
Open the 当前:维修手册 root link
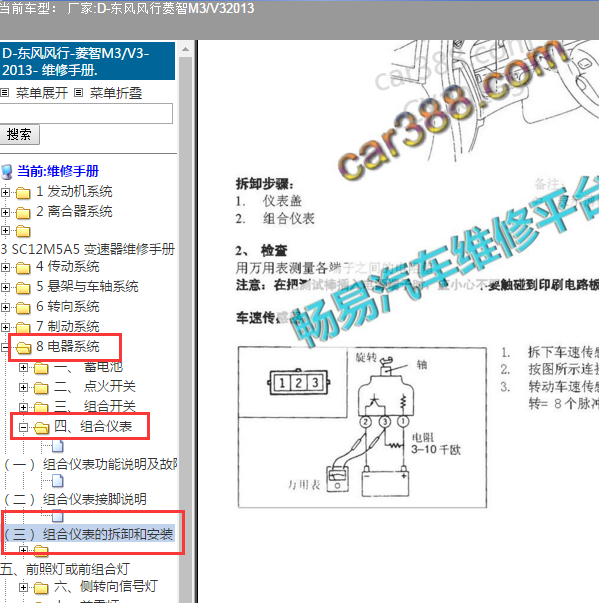58,171
